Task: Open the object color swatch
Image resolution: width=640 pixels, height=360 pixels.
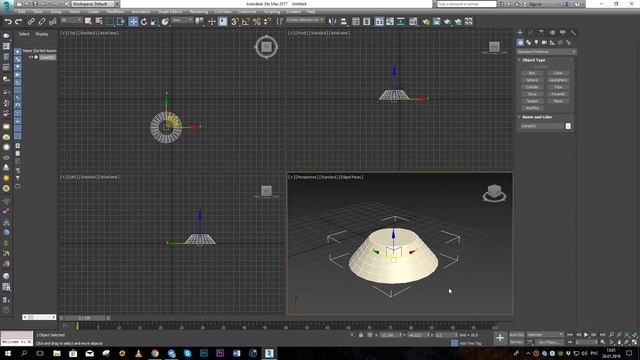Action: 568,126
